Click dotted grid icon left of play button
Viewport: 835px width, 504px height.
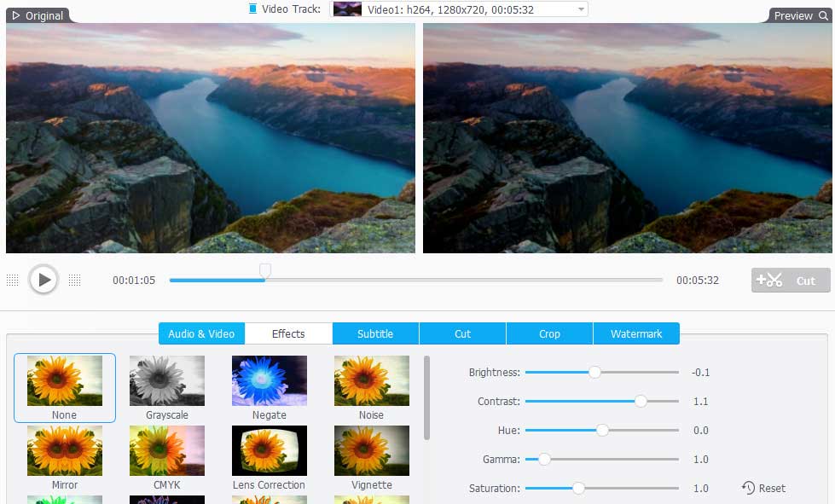click(12, 280)
